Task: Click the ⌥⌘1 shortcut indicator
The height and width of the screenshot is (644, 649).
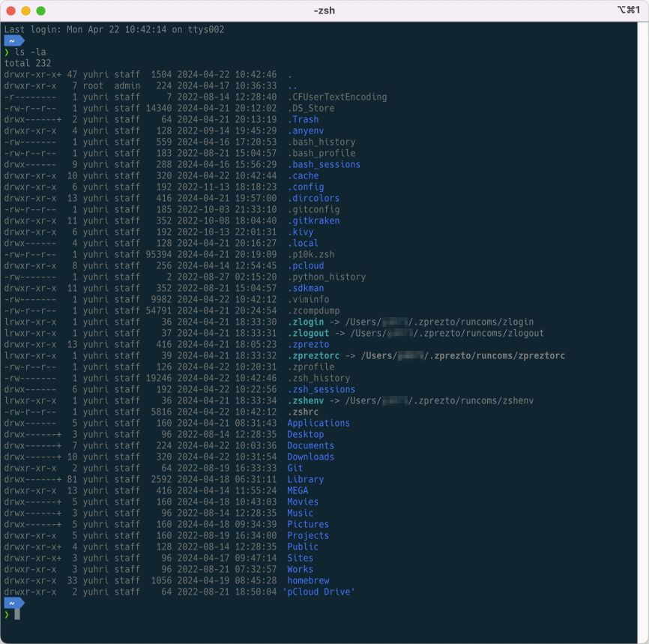Action: [x=628, y=10]
